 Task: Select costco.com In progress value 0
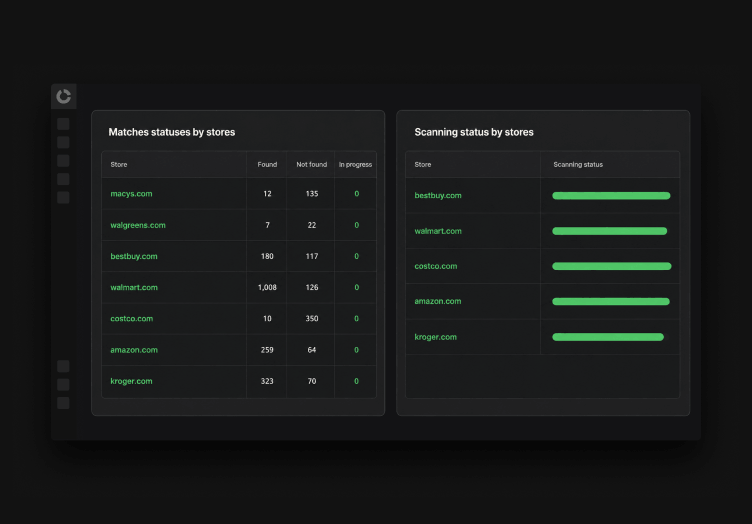[x=356, y=318]
